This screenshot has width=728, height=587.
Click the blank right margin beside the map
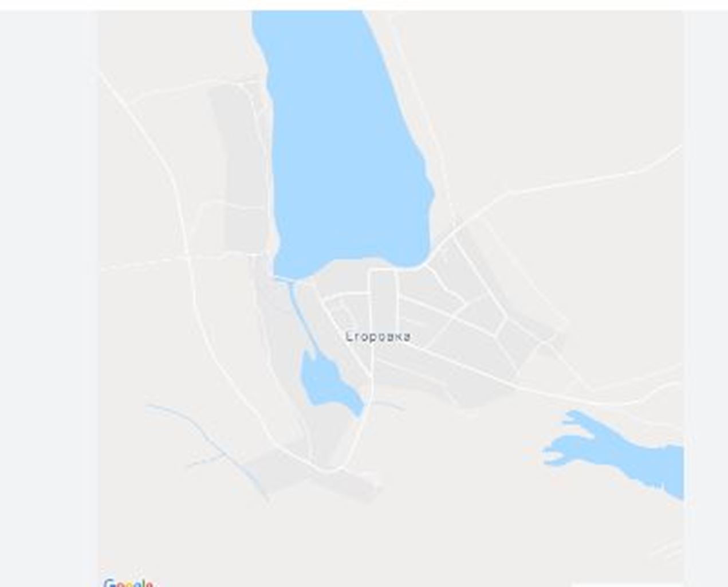(706, 298)
